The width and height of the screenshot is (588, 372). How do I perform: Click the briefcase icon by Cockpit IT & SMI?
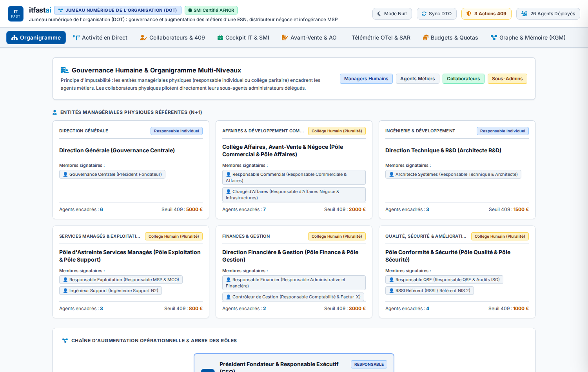pos(220,38)
